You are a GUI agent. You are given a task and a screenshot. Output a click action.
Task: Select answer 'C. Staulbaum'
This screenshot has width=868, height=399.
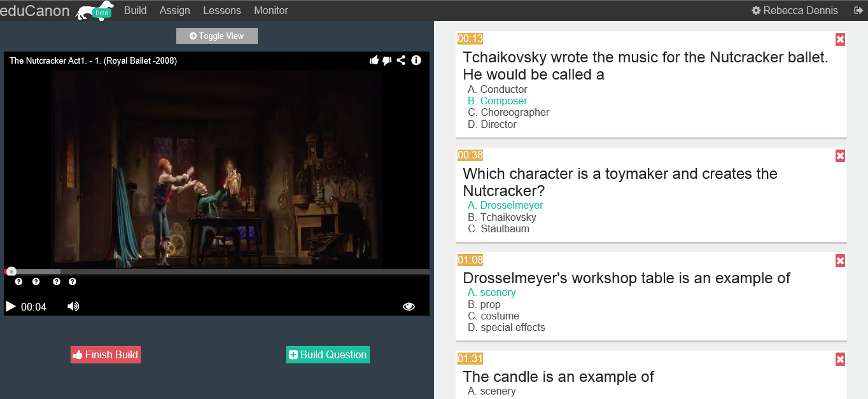click(x=498, y=228)
